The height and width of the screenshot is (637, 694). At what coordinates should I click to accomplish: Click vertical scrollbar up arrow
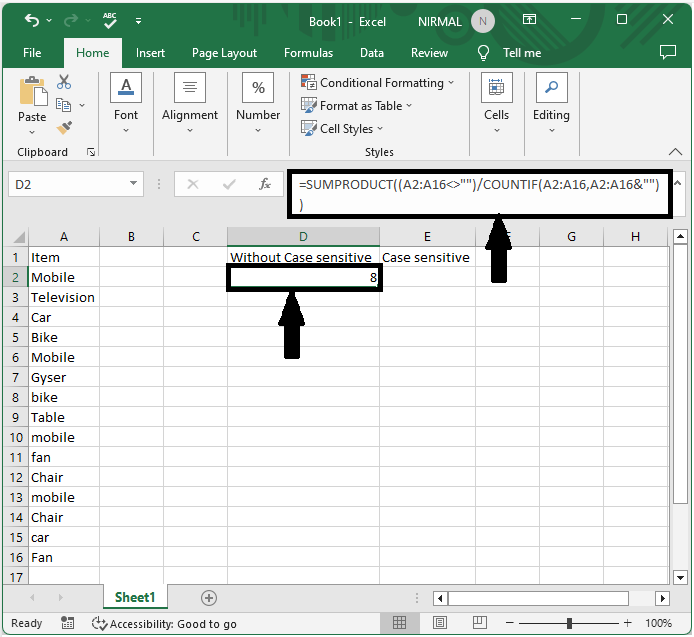coord(680,237)
